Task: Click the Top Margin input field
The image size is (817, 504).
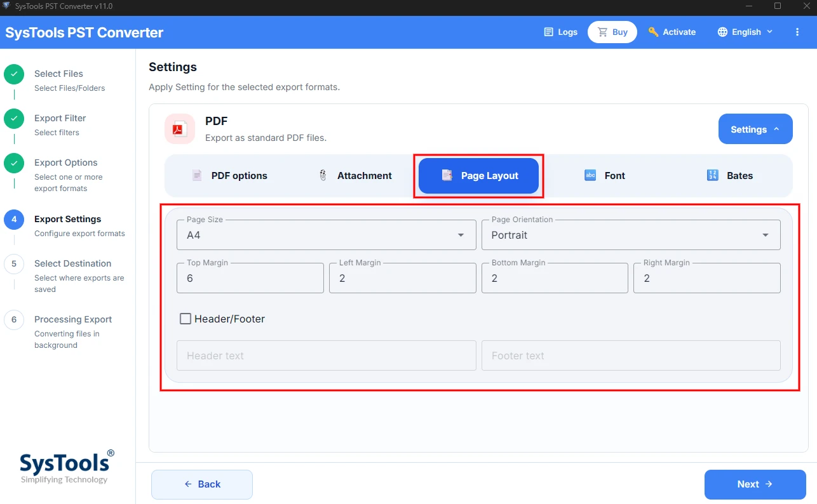Action: point(250,278)
